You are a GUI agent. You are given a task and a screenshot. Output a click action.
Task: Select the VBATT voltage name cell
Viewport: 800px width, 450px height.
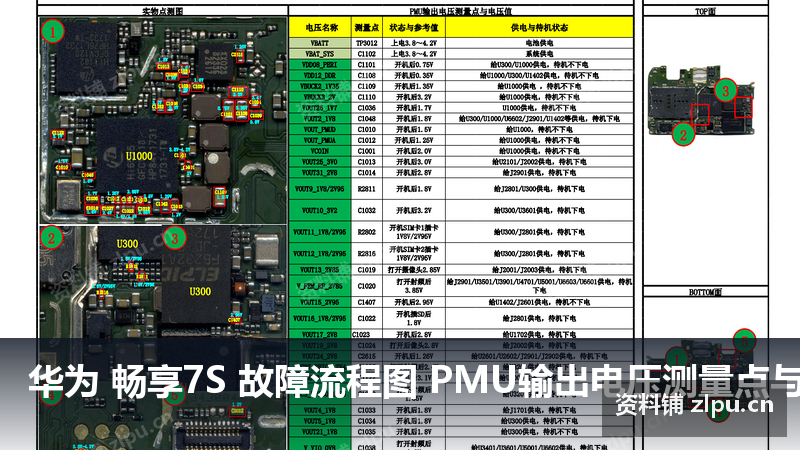320,43
